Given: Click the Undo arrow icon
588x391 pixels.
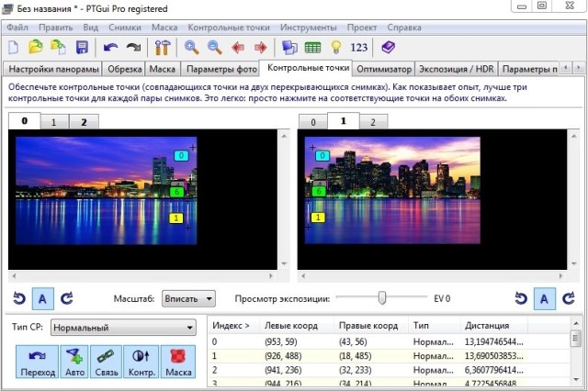Looking at the screenshot, I should pos(111,47).
